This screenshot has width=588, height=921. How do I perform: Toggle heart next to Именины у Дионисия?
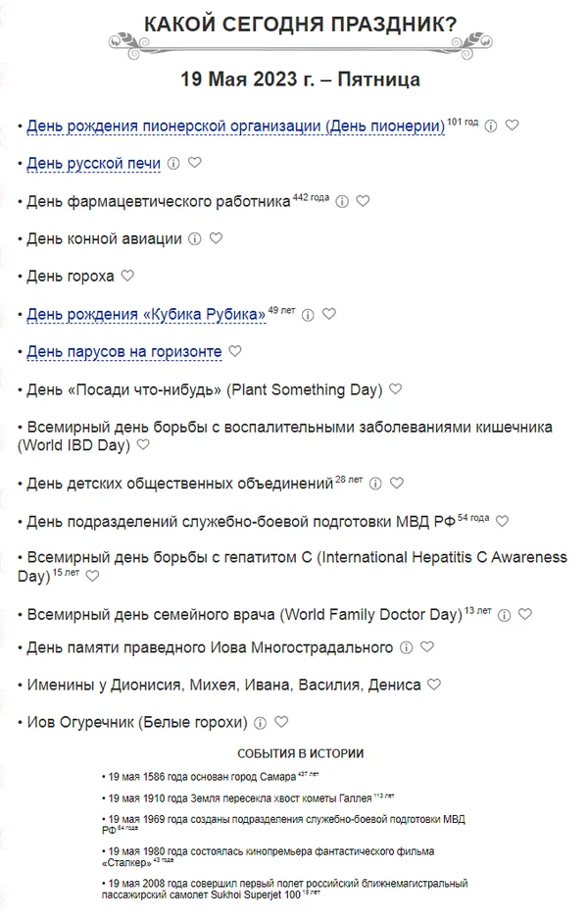click(434, 685)
